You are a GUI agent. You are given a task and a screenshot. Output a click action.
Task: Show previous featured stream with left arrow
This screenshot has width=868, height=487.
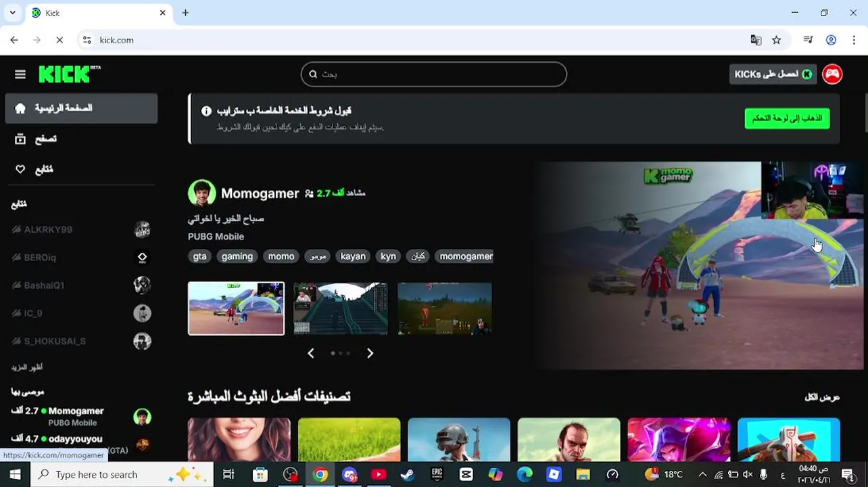[311, 353]
